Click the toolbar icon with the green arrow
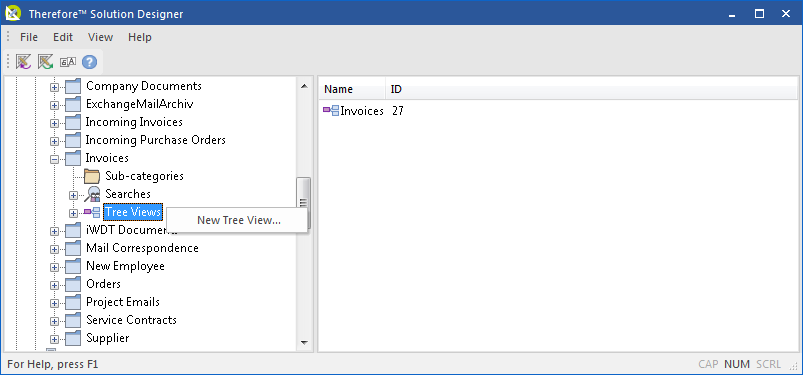The image size is (804, 376). pos(45,62)
